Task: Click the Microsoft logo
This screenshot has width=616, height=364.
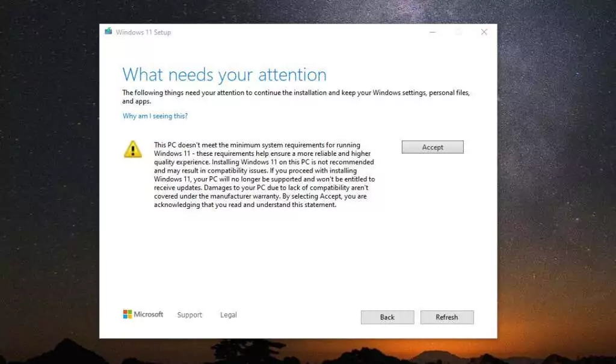Action: (143, 314)
